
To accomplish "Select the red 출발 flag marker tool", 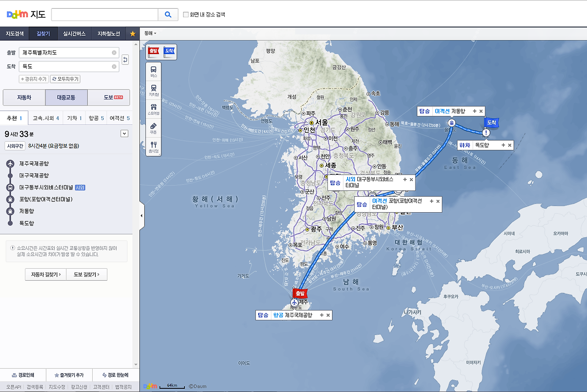I will 154,51.
